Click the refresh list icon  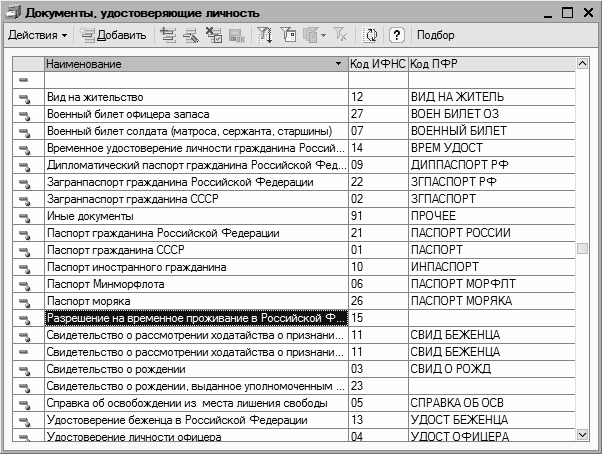pyautogui.click(x=371, y=35)
